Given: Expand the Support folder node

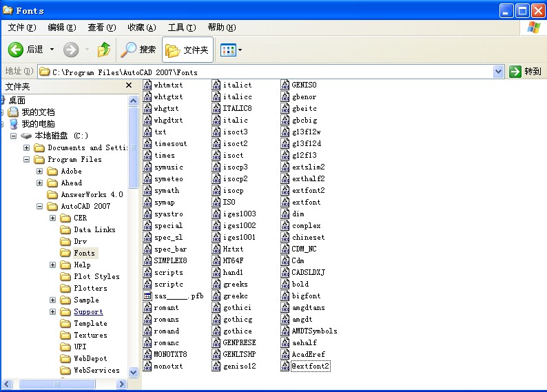Looking at the screenshot, I should (52, 312).
